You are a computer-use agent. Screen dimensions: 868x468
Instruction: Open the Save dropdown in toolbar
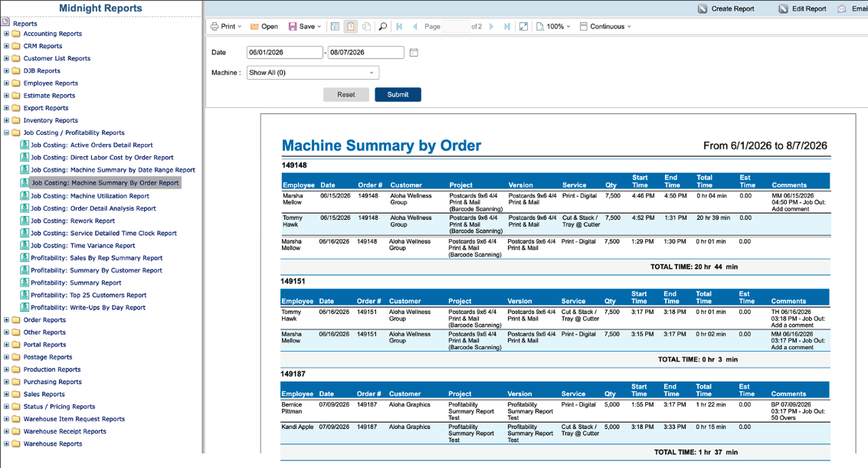tap(304, 27)
